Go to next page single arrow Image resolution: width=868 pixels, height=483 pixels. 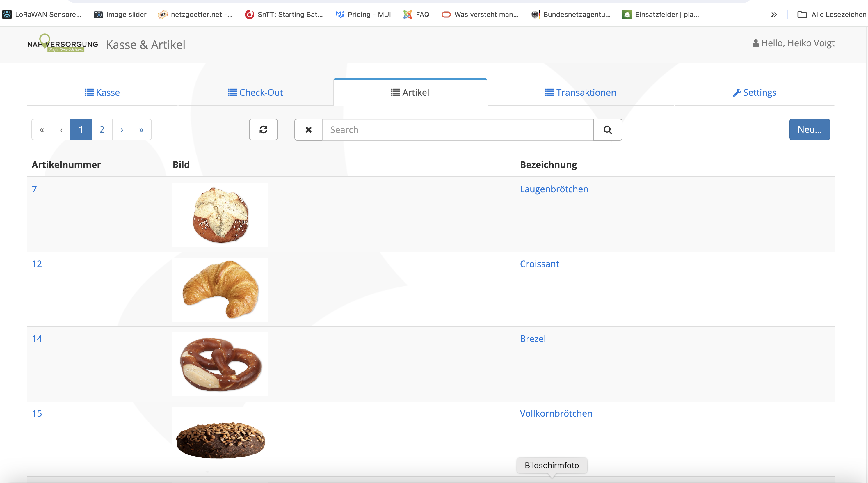(122, 129)
